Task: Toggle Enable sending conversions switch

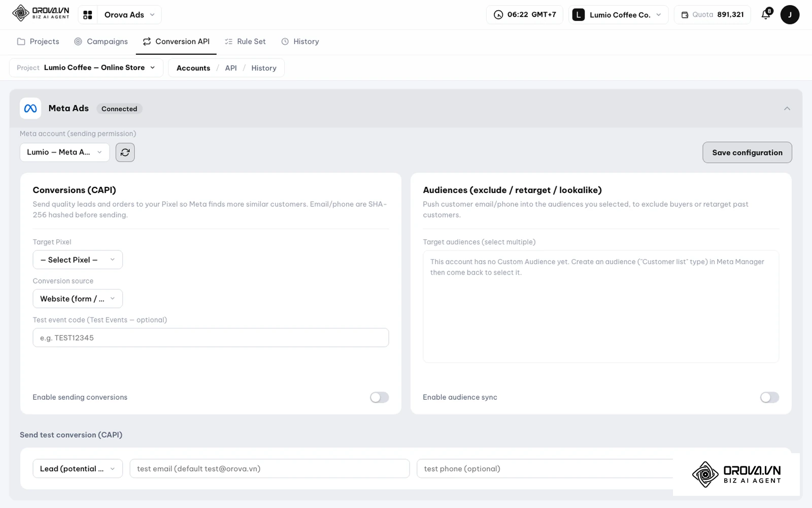Action: point(379,397)
